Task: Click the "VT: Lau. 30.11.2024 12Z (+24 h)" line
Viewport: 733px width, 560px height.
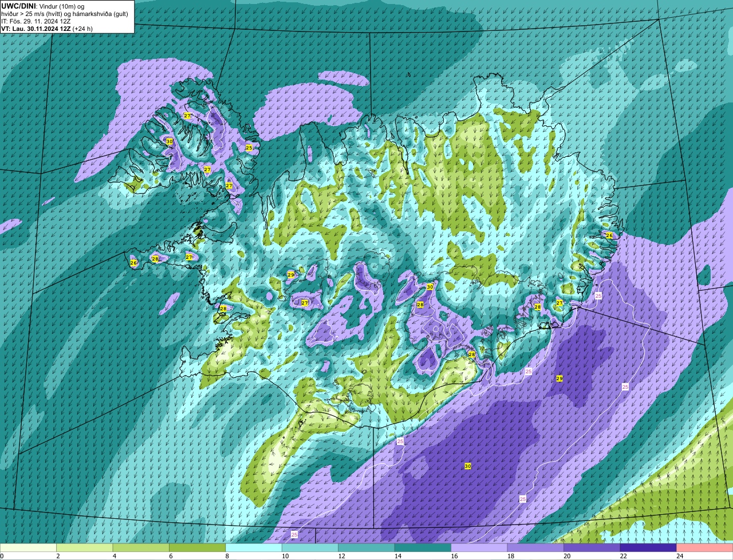Action: [x=47, y=28]
